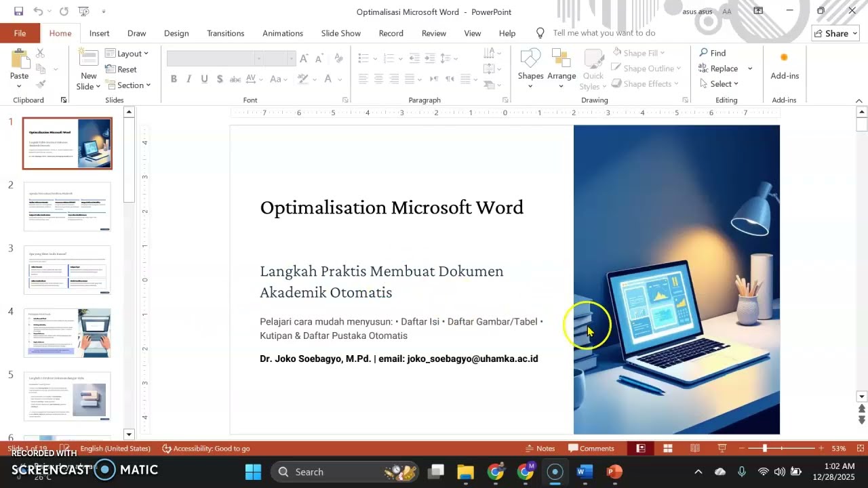Viewport: 868px width, 488px height.
Task: Toggle Strikethrough formatting
Action: (235, 79)
